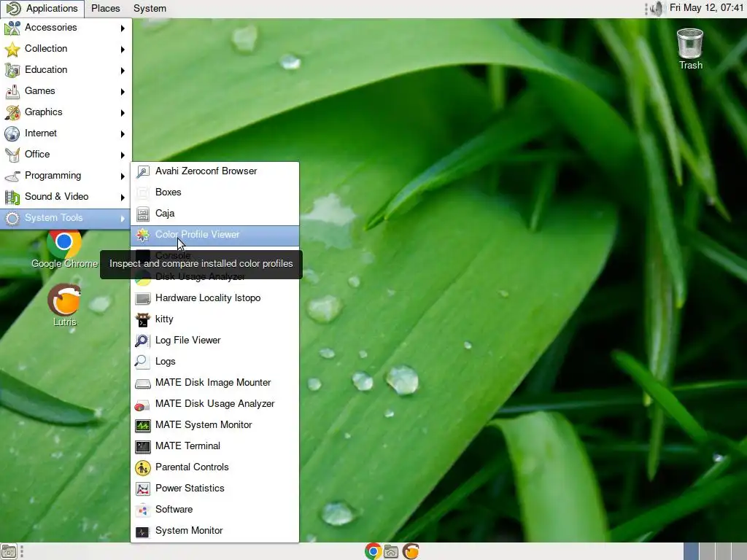Click the Sound & Video icon
This screenshot has width=747, height=560.
tap(12, 197)
